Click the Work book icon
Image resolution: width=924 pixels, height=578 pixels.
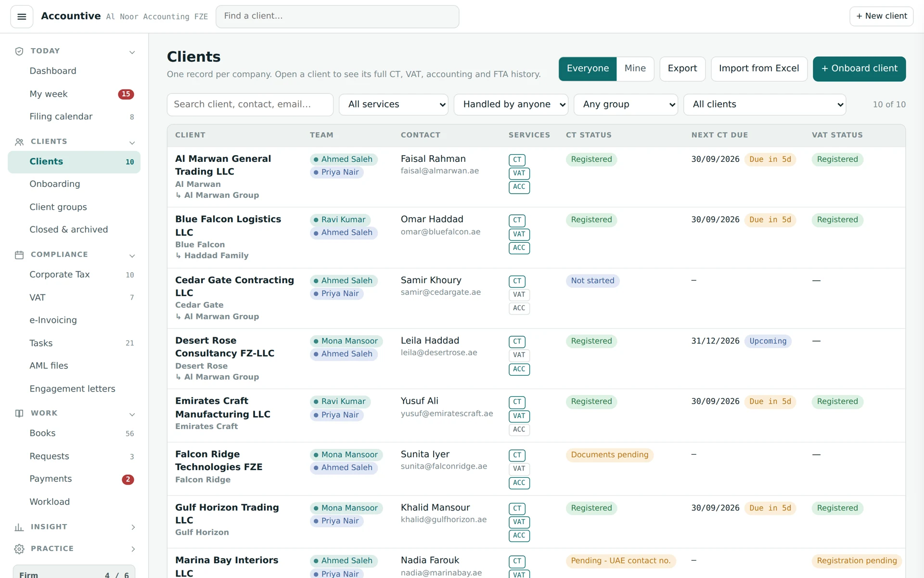pos(19,413)
